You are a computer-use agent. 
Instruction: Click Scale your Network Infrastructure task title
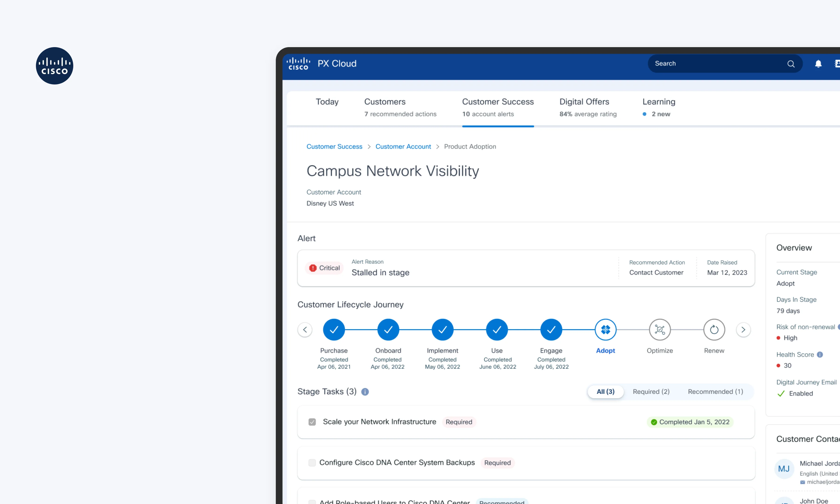pyautogui.click(x=379, y=422)
